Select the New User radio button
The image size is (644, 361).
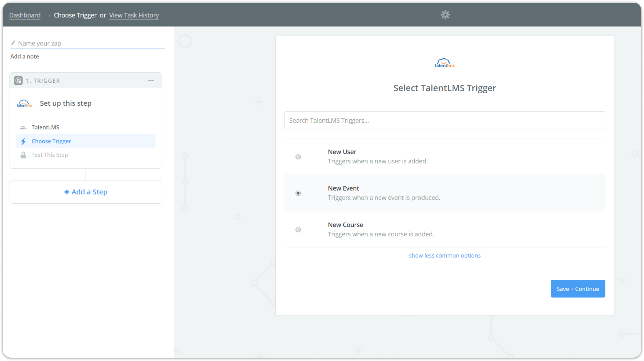[x=298, y=157]
